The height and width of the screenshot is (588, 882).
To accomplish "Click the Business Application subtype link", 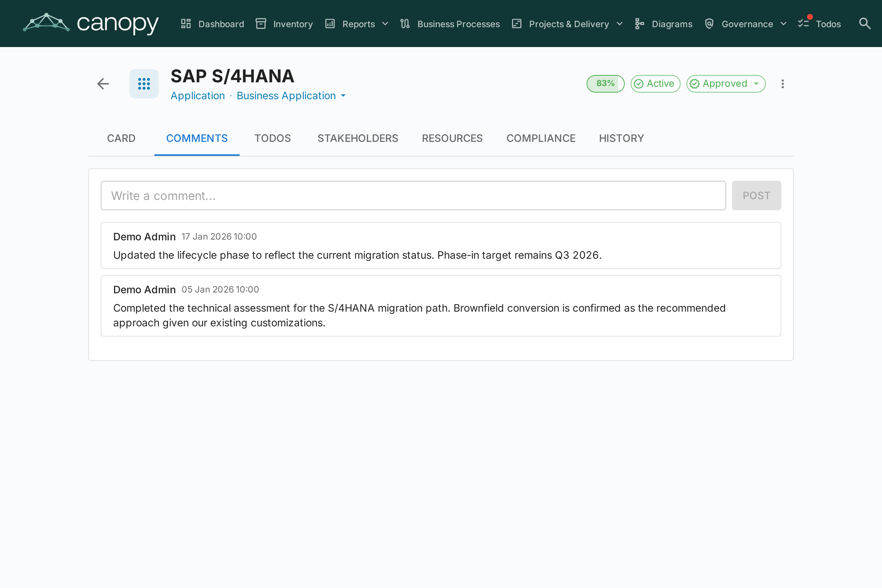I will 286,96.
